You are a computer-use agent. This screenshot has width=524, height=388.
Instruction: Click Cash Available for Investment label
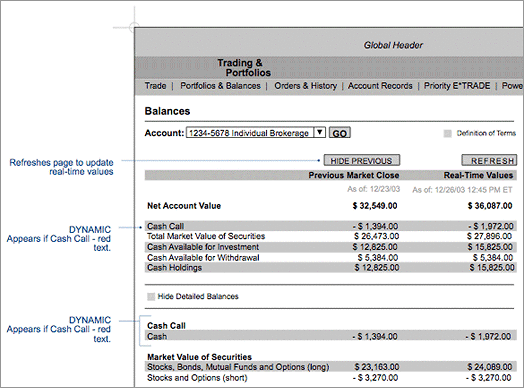pos(203,247)
